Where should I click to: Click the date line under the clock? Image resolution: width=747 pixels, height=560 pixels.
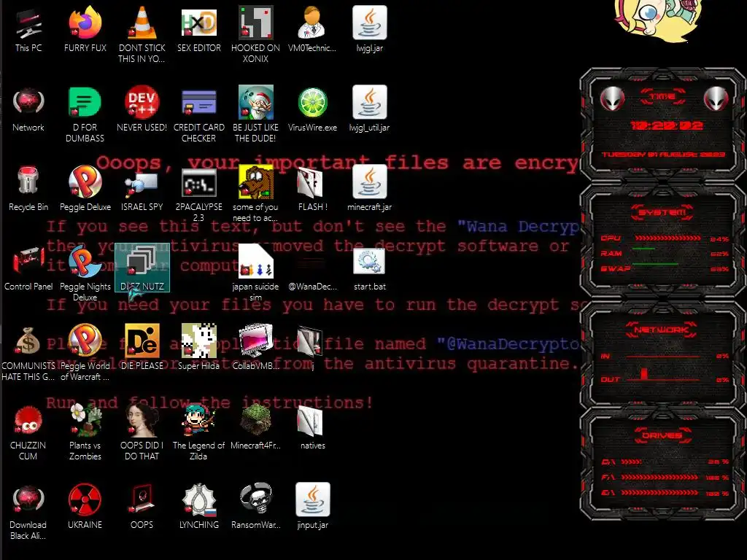(x=663, y=155)
